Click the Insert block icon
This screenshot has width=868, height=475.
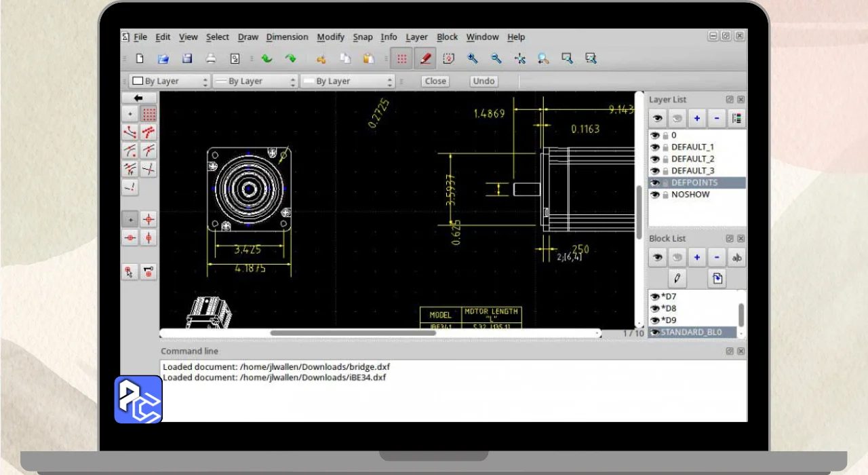coord(717,278)
